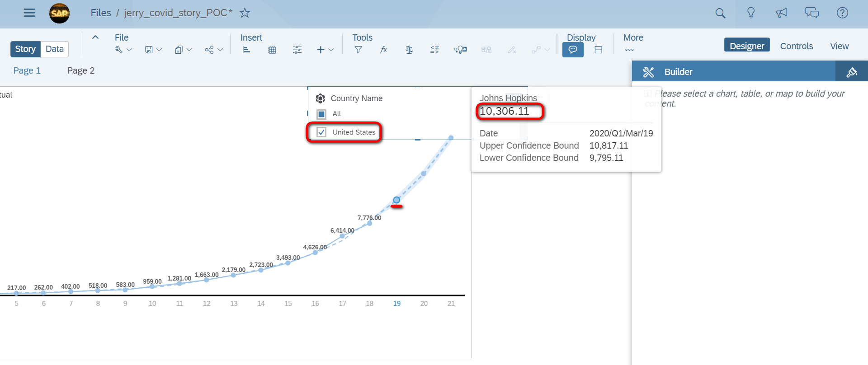The image size is (868, 365).
Task: Click the 10,306.11 tooltip value
Action: [x=505, y=111]
